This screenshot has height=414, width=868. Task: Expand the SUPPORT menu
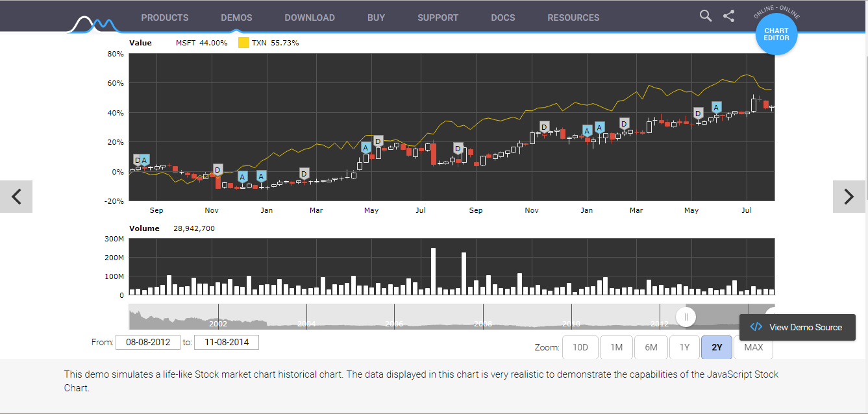point(438,18)
